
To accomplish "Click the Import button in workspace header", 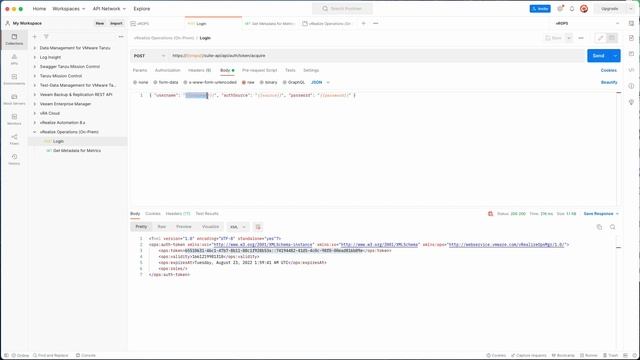I will pyautogui.click(x=116, y=23).
